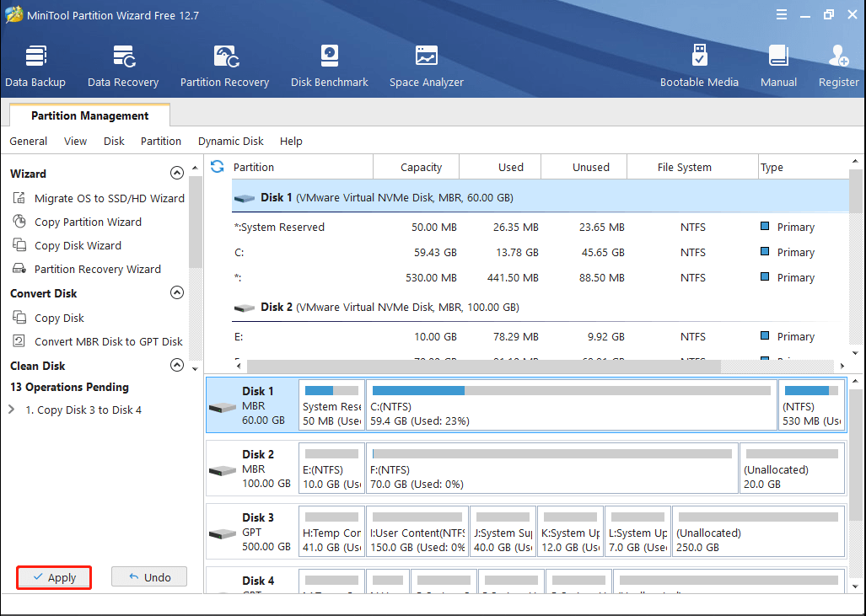Open the Disk menu
This screenshot has width=866, height=616.
coord(114,142)
